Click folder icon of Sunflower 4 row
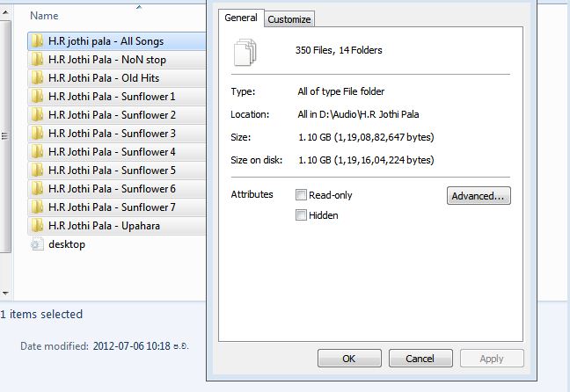The width and height of the screenshot is (570, 392). 37,152
